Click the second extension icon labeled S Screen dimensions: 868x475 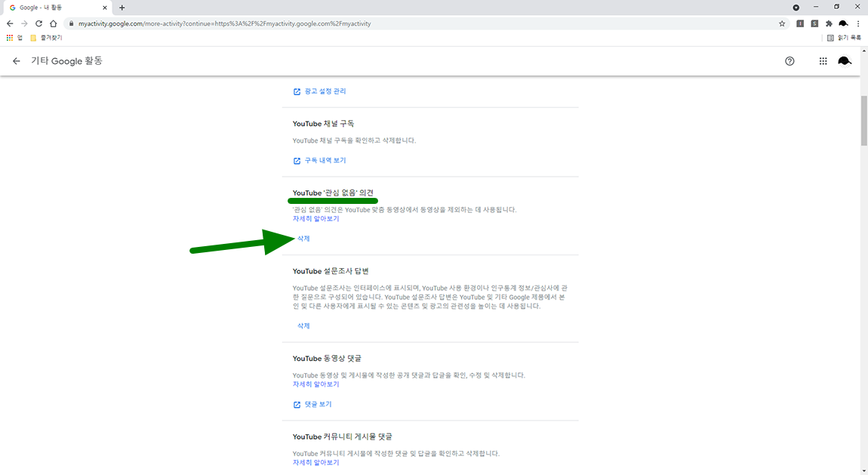click(814, 24)
